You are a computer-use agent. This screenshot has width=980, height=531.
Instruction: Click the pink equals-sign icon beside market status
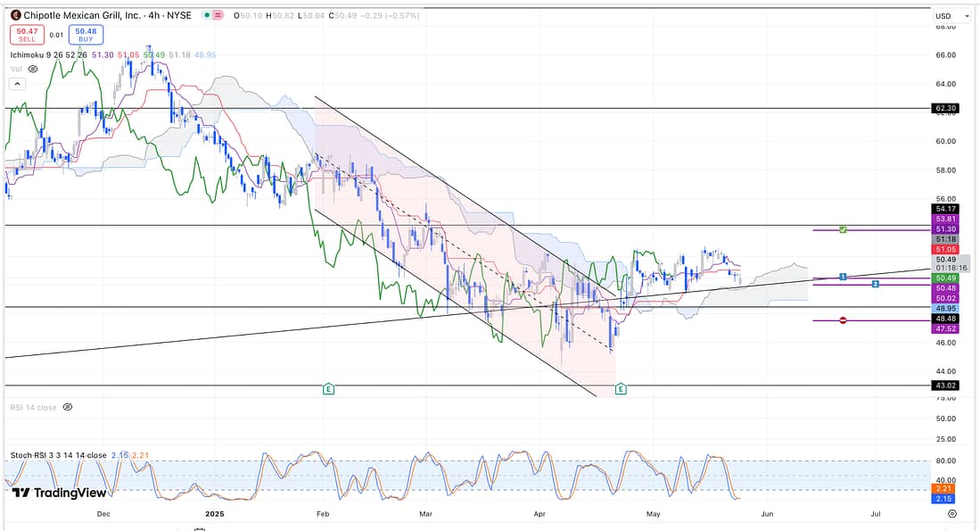[x=219, y=16]
